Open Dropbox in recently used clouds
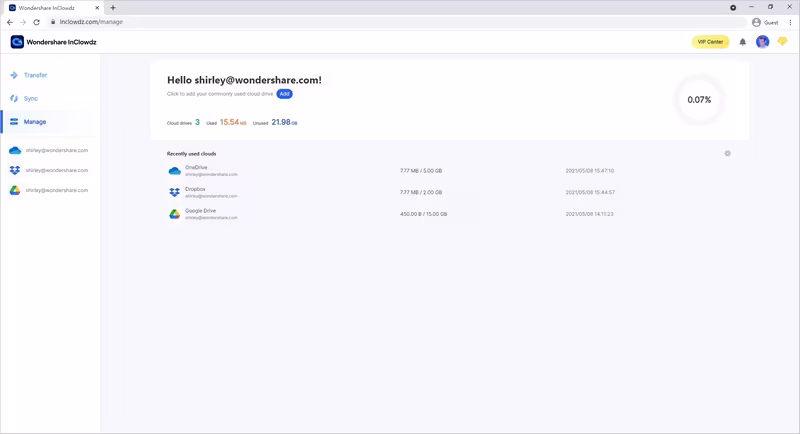Screen dimensions: 800x434 (195, 189)
